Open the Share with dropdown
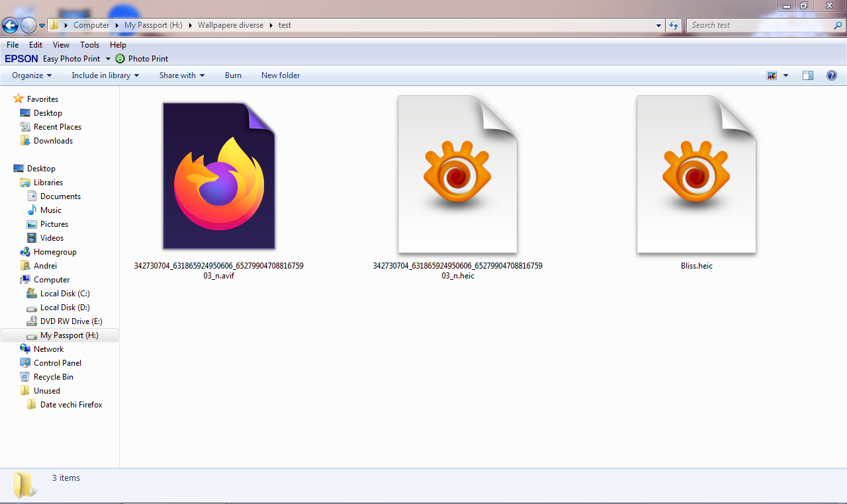The width and height of the screenshot is (847, 504). pyautogui.click(x=182, y=75)
